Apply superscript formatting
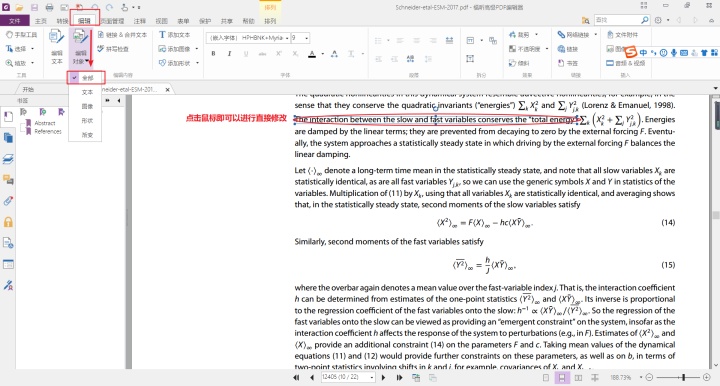720x386 pixels. [x=279, y=54]
